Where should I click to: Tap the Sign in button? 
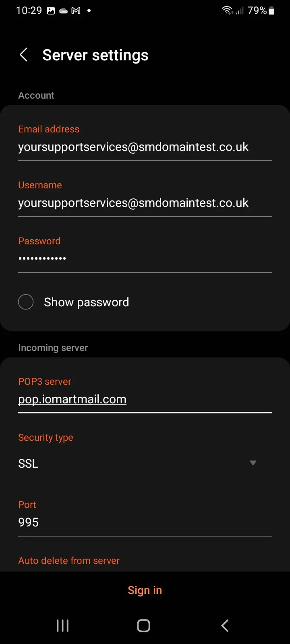click(145, 590)
